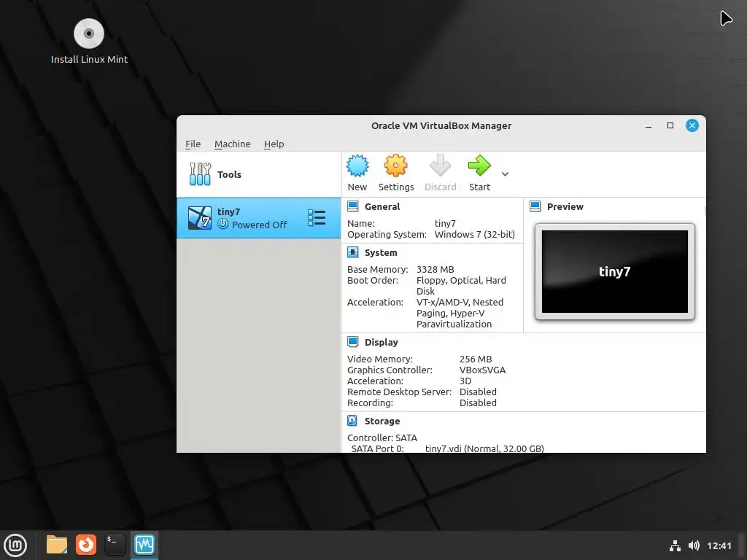Maximize the VirtualBox Manager window
The width and height of the screenshot is (747, 560).
coord(670,125)
